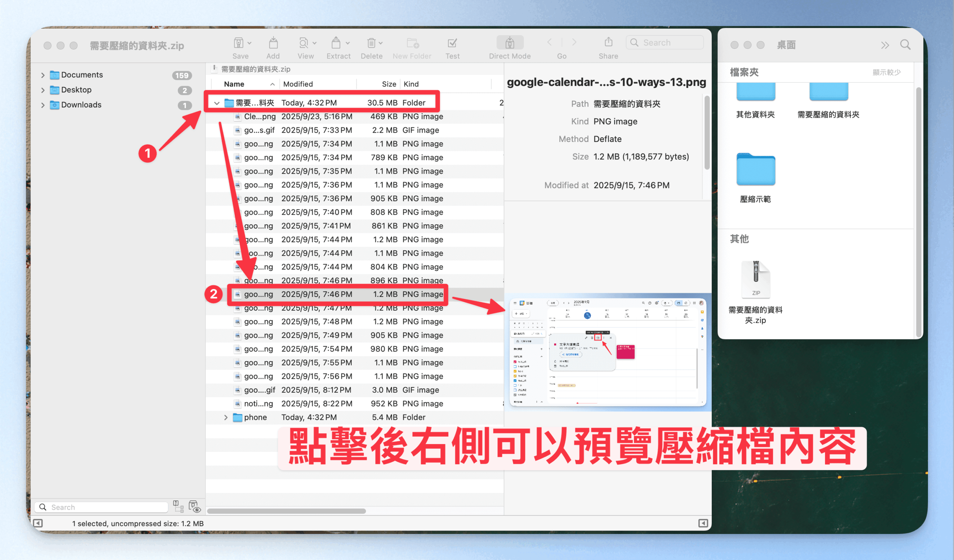Sort the list by Size column
The image size is (954, 560).
coord(388,84)
